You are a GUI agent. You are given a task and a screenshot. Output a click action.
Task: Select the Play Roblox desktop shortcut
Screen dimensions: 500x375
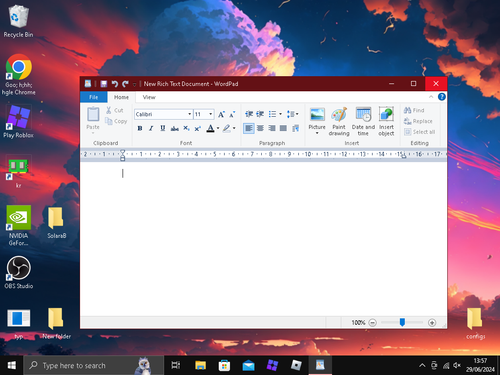(19, 121)
